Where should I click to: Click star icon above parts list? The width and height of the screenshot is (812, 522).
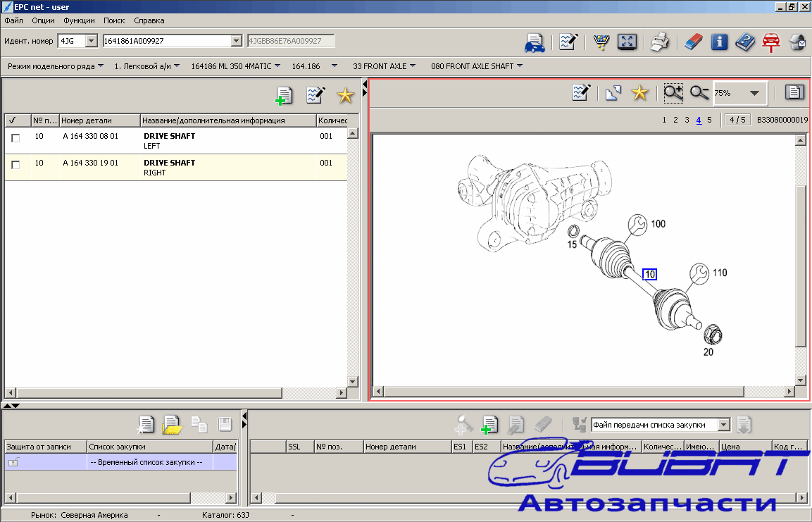(x=345, y=96)
